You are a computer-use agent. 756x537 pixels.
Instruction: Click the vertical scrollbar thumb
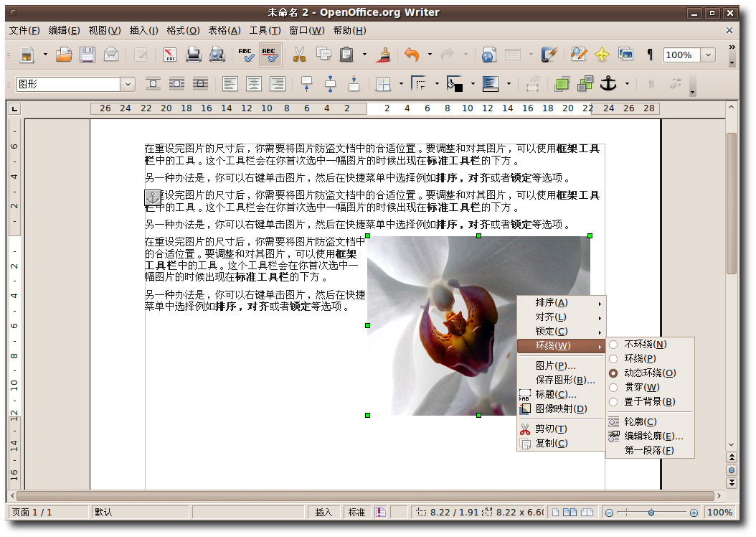[x=732, y=203]
